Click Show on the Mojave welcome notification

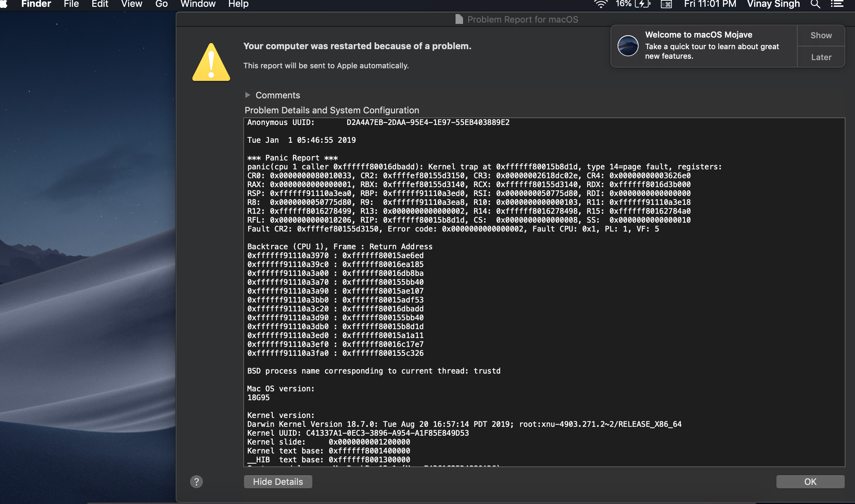click(x=821, y=35)
